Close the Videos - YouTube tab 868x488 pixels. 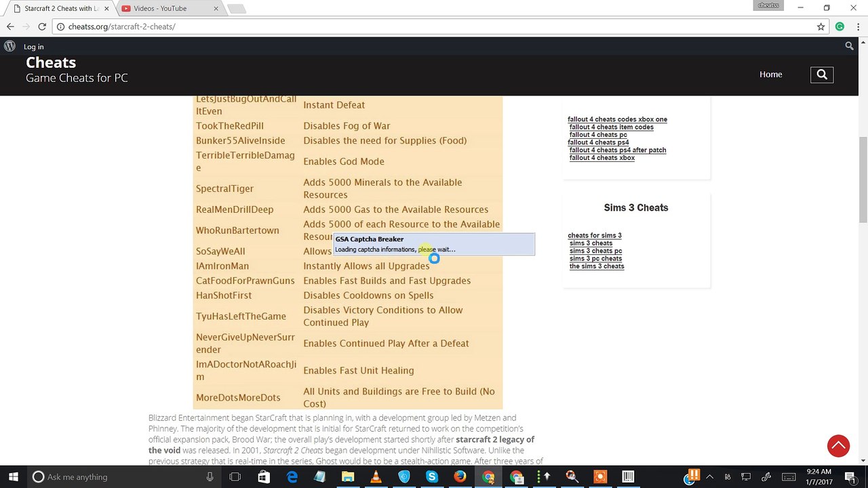[x=216, y=8]
